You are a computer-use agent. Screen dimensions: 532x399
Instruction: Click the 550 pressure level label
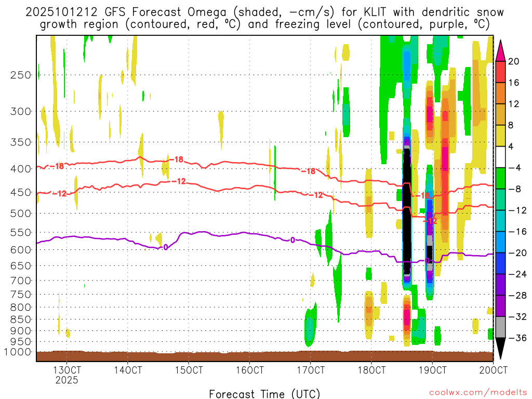pos(21,232)
